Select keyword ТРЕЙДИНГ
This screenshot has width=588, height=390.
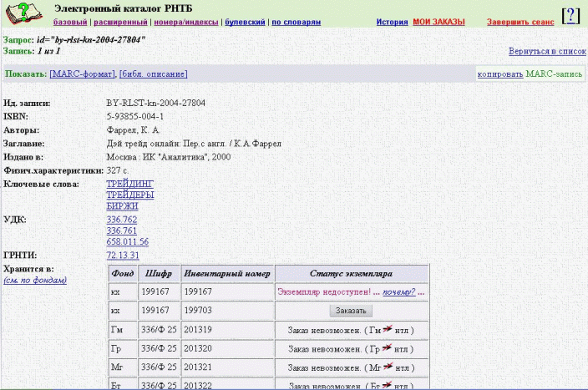(x=130, y=183)
